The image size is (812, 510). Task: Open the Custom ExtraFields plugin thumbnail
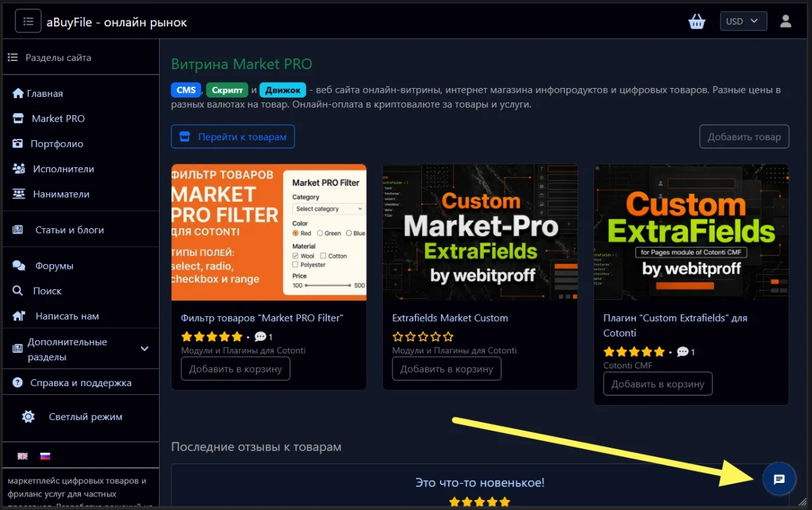(x=691, y=232)
